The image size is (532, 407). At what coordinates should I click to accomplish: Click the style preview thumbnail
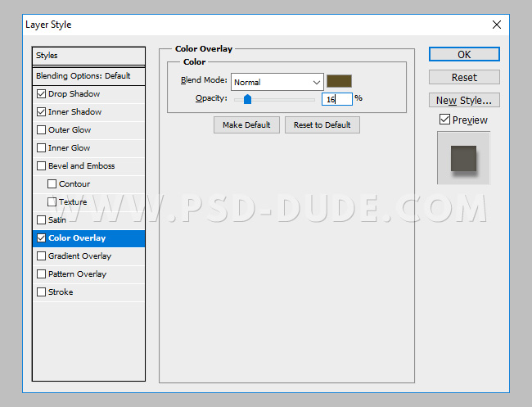[463, 158]
